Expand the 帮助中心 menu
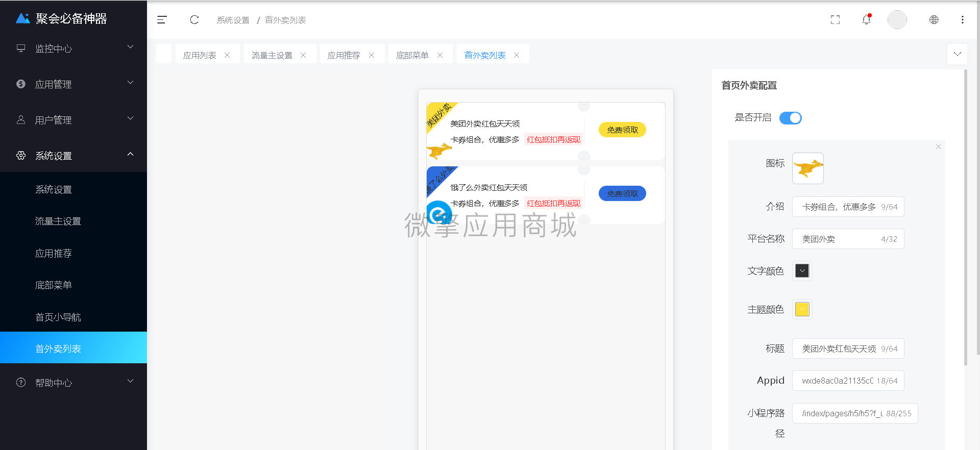Image resolution: width=980 pixels, height=450 pixels. click(x=130, y=381)
